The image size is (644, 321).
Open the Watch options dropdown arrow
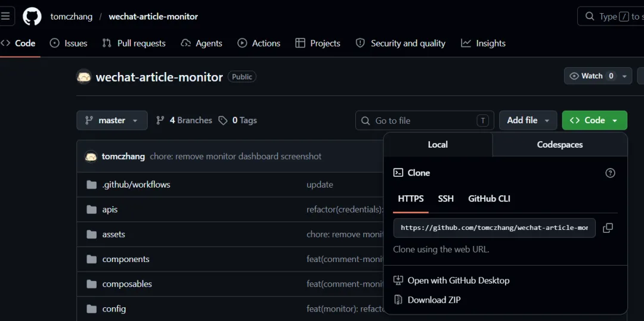(x=624, y=76)
